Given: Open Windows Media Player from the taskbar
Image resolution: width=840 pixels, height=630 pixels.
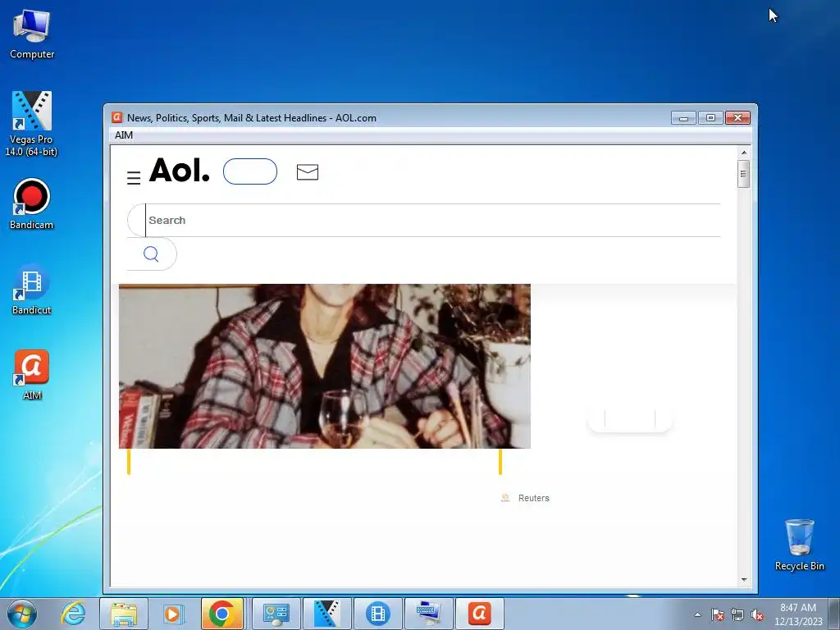Looking at the screenshot, I should point(174,614).
